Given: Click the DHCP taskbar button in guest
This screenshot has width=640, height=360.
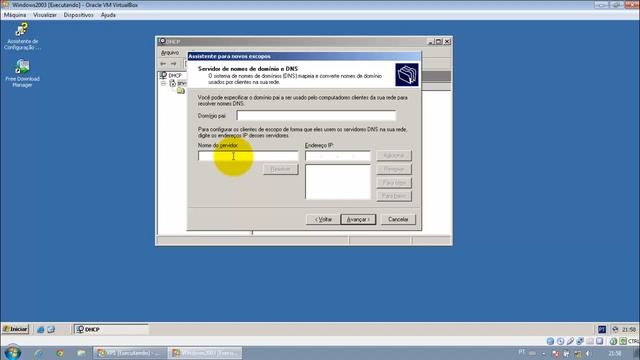Looking at the screenshot, I should [111, 329].
